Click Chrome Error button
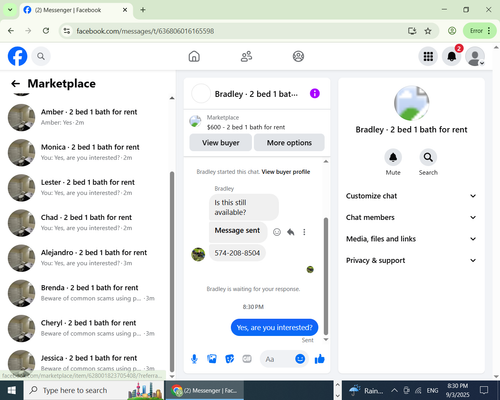Image resolution: width=500 pixels, height=400 pixels. coord(479,31)
